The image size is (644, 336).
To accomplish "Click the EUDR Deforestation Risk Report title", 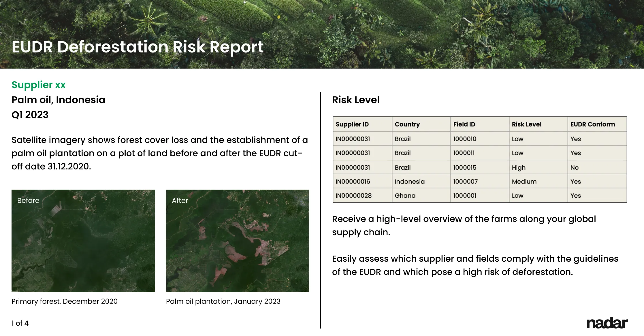I will (138, 47).
